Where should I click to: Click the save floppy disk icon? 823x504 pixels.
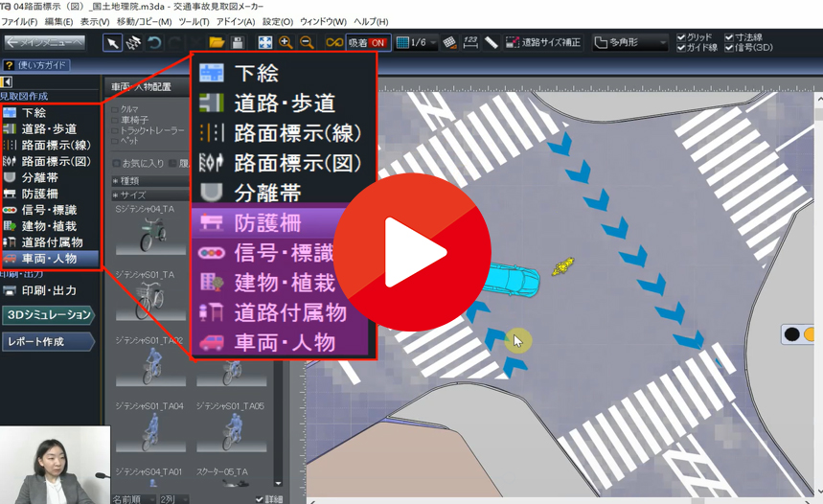point(238,43)
